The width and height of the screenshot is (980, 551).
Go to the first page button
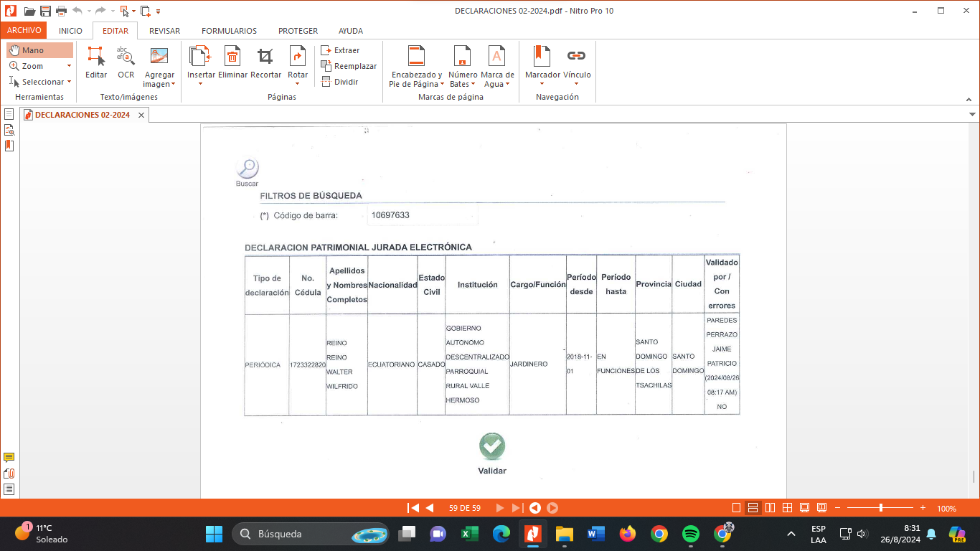pyautogui.click(x=413, y=508)
